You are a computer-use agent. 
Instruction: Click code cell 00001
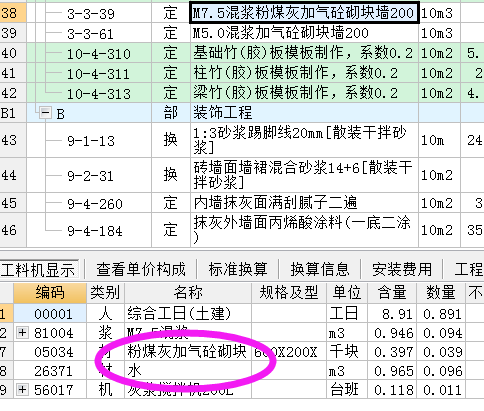(50, 314)
